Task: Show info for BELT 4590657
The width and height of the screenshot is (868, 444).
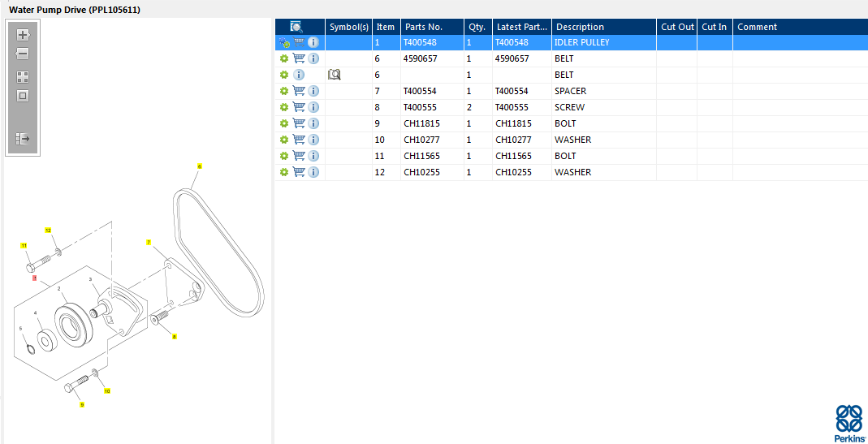Action: click(313, 58)
